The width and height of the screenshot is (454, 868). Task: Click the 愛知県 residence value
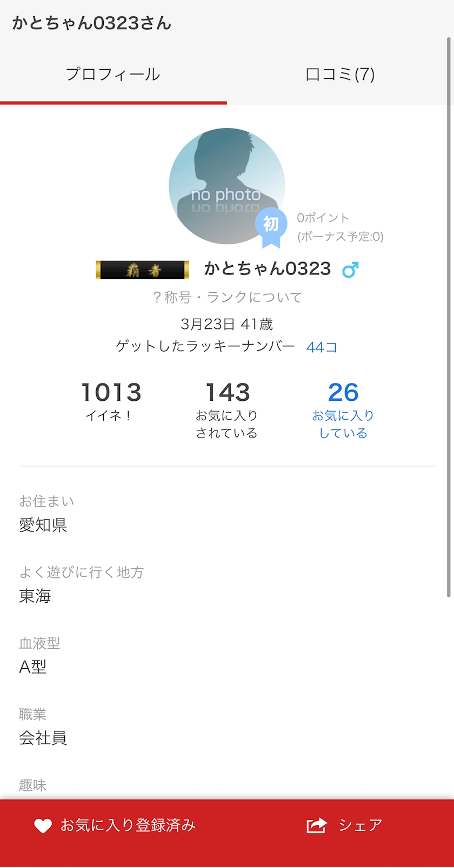tap(43, 525)
